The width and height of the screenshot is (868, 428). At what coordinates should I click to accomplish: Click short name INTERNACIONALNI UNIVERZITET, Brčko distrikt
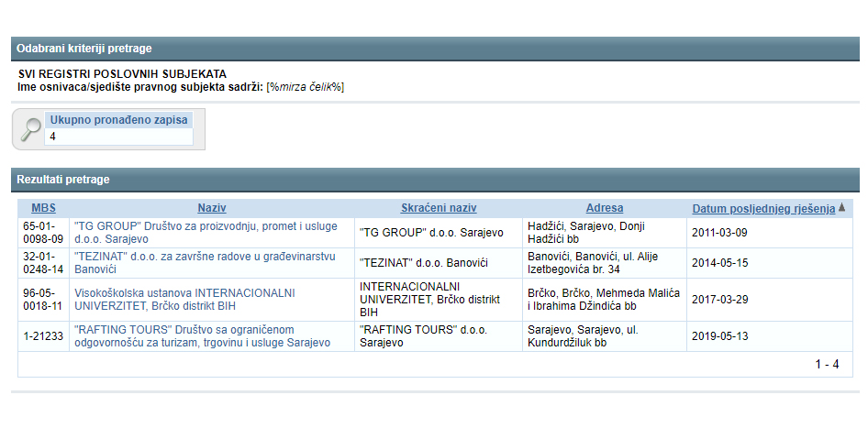pos(438,300)
